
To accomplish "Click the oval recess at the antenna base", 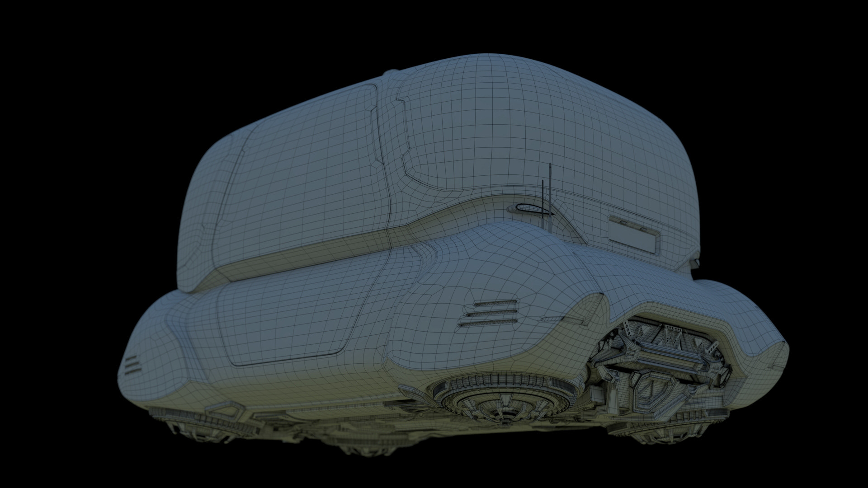I will click(529, 208).
